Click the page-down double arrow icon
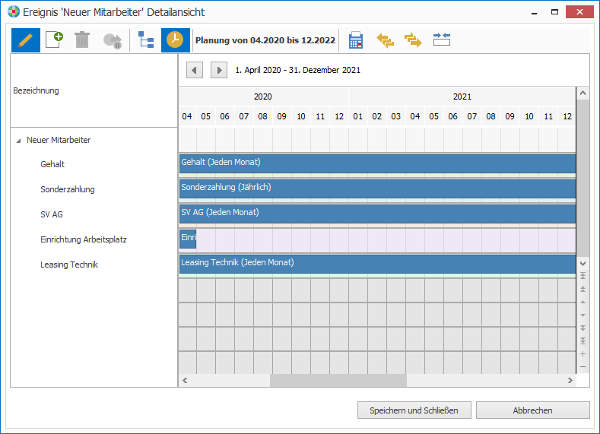Screen dimensions: 600x434 click(583, 328)
